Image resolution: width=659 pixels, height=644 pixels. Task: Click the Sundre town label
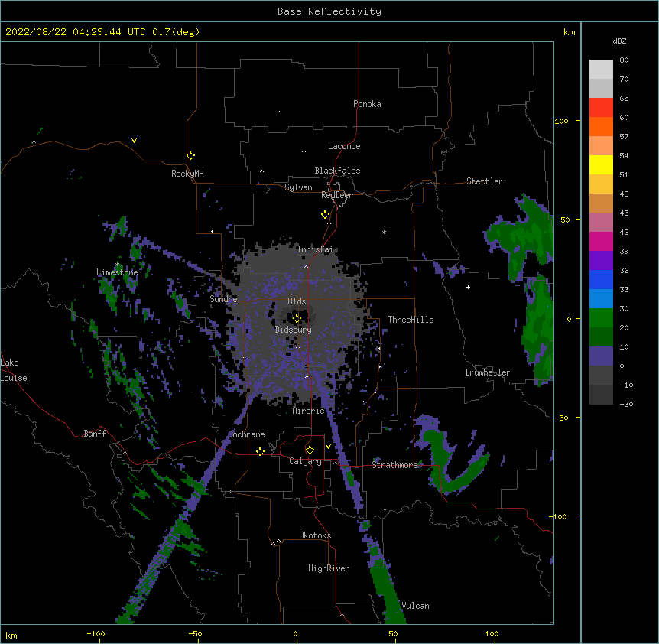pyautogui.click(x=223, y=299)
